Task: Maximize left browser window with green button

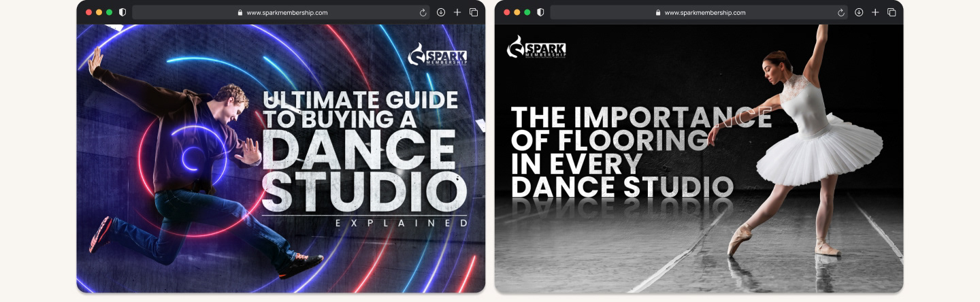Action: tap(109, 12)
